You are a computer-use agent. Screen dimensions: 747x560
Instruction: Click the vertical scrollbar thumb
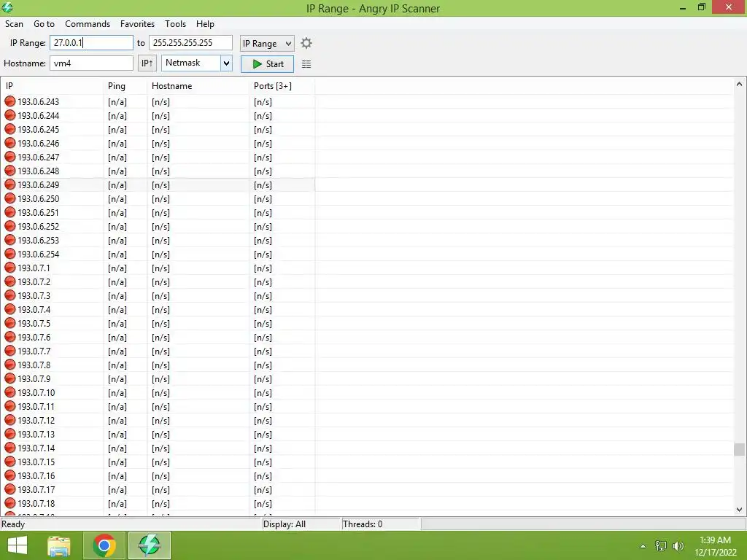740,449
